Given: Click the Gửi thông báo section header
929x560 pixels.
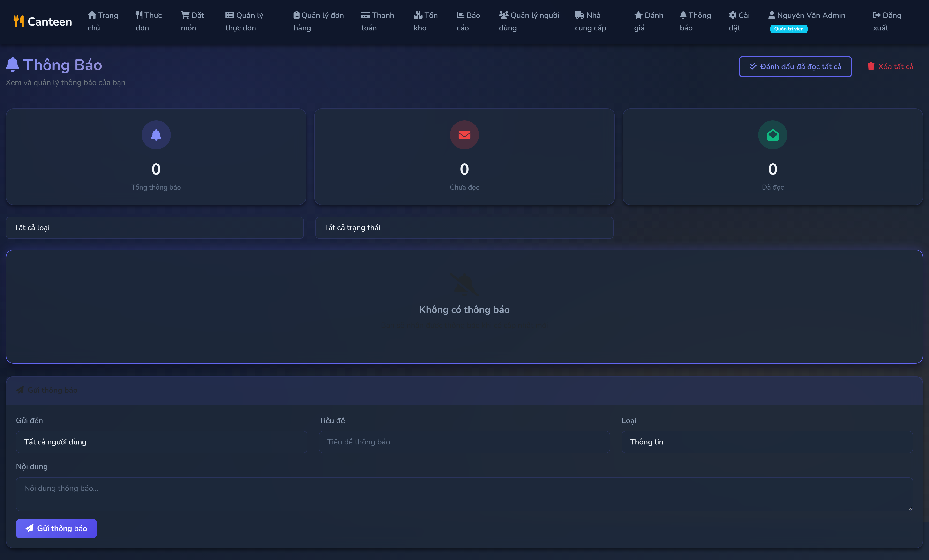Looking at the screenshot, I should (x=464, y=391).
